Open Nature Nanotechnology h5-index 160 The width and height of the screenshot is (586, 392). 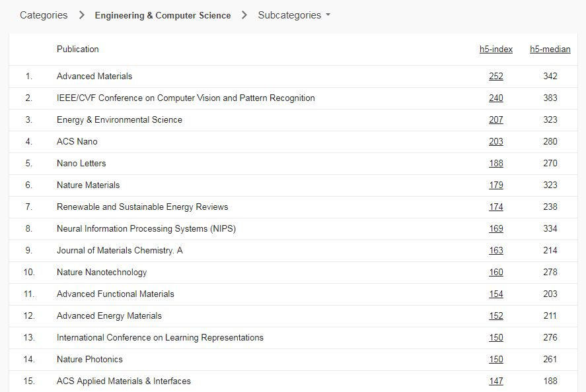point(496,273)
